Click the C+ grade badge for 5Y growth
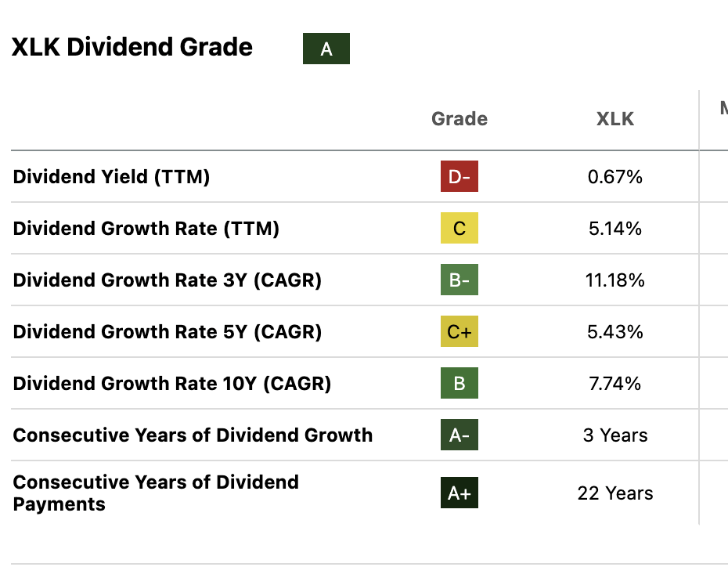This screenshot has width=728, height=567. pos(460,332)
